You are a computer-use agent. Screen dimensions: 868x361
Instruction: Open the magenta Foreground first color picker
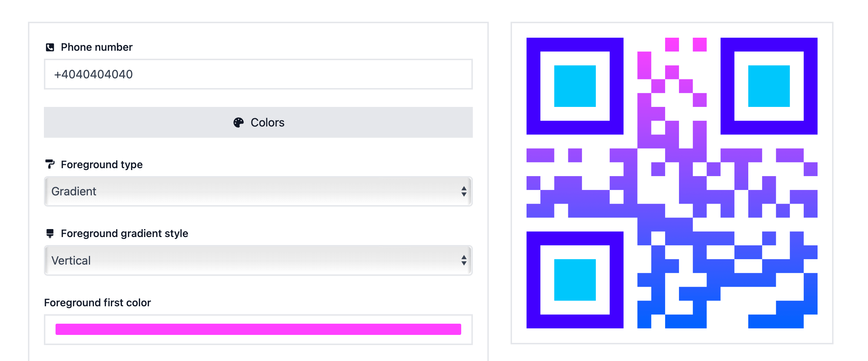pyautogui.click(x=258, y=329)
